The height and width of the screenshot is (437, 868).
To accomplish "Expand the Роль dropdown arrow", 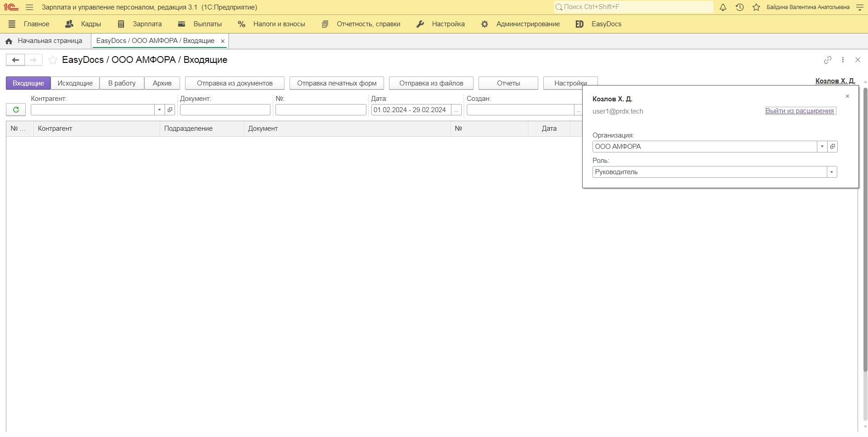I will pos(831,172).
